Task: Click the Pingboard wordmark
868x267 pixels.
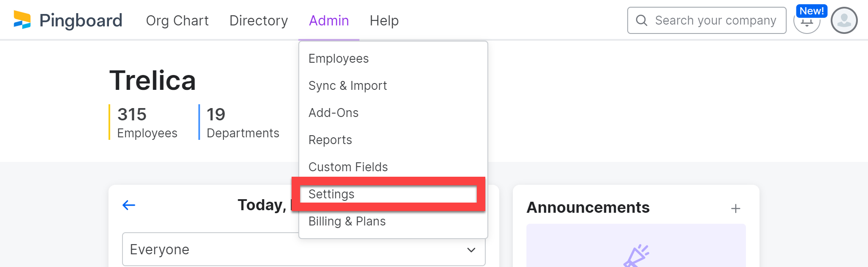Action: pyautogui.click(x=81, y=20)
